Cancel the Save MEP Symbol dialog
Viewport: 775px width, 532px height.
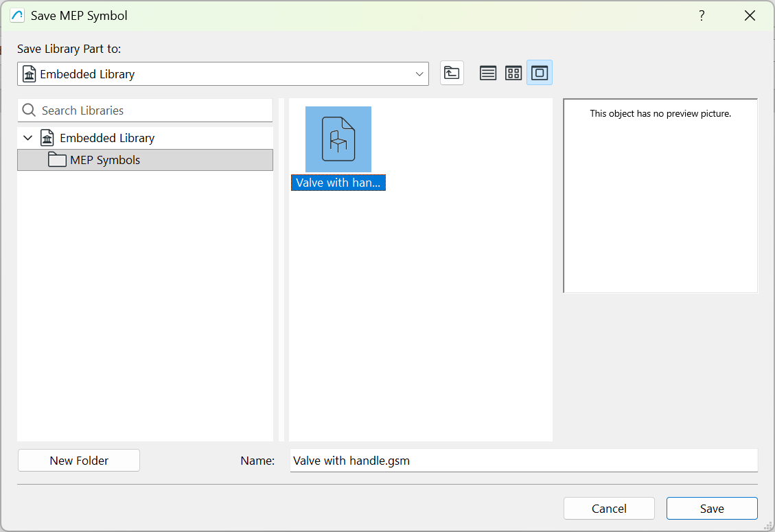coord(609,508)
